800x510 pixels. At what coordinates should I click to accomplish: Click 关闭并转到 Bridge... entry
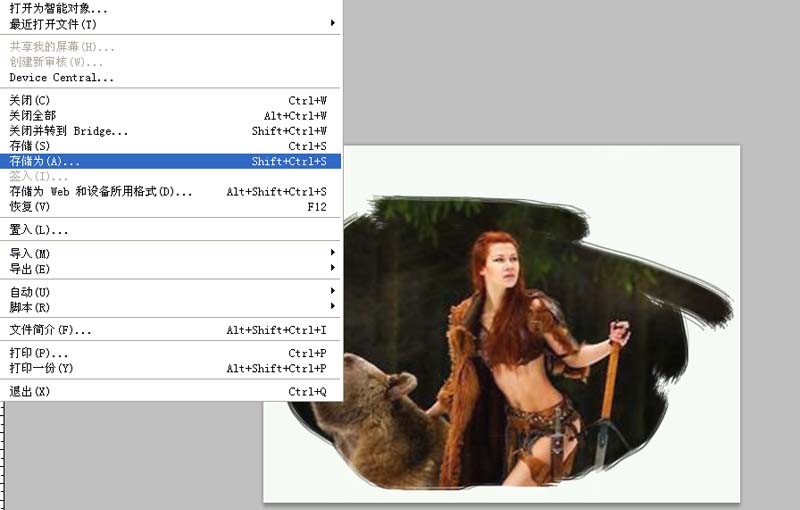(x=69, y=131)
